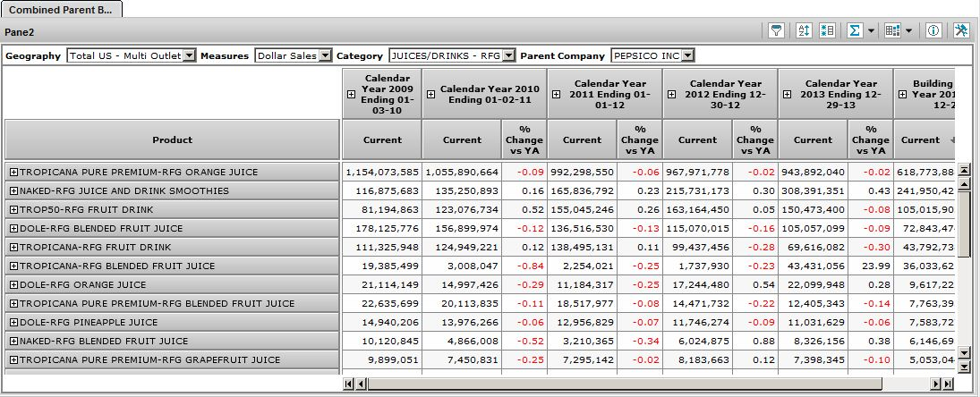Viewport: 980px width, 397px height.
Task: Click the Sigma totals icon
Action: [854, 30]
